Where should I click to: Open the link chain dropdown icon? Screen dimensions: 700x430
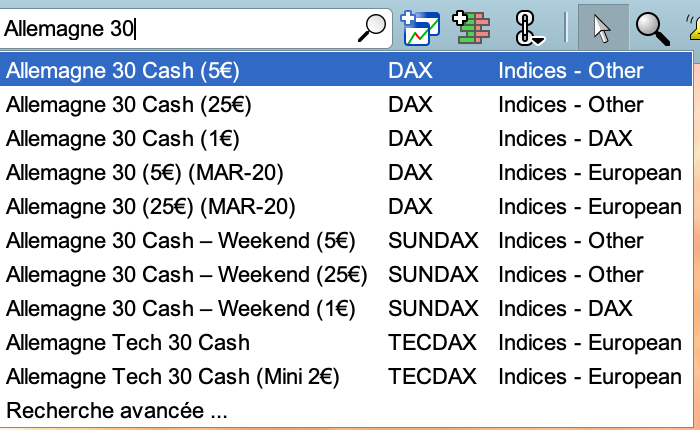pyautogui.click(x=529, y=29)
